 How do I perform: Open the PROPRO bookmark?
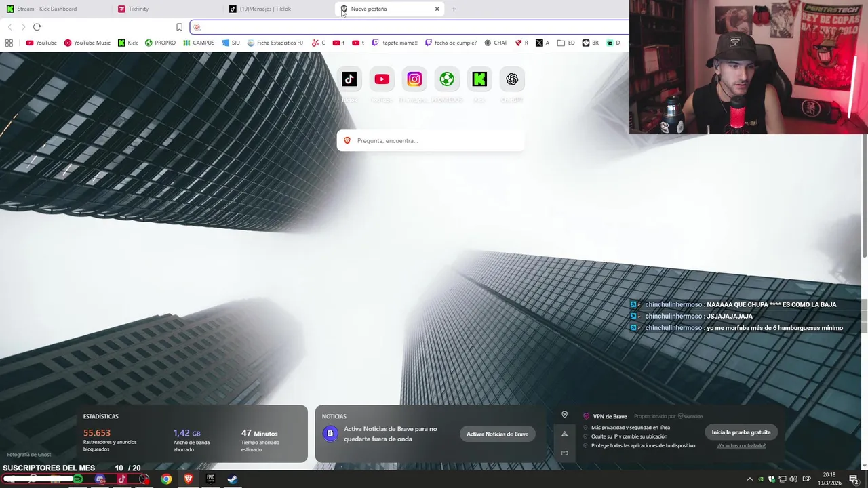[x=160, y=43]
